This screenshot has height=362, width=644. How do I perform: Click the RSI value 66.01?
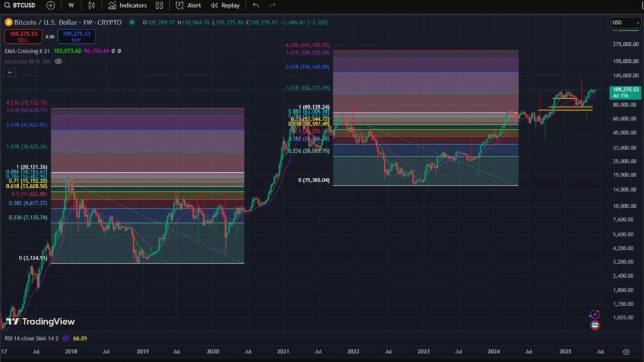coord(80,338)
